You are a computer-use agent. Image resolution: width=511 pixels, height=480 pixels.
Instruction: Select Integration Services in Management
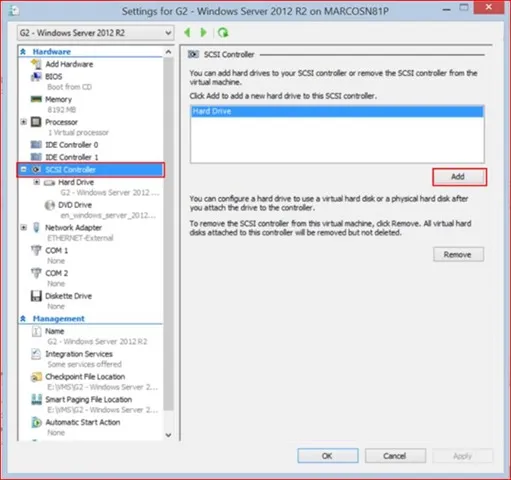(x=79, y=354)
